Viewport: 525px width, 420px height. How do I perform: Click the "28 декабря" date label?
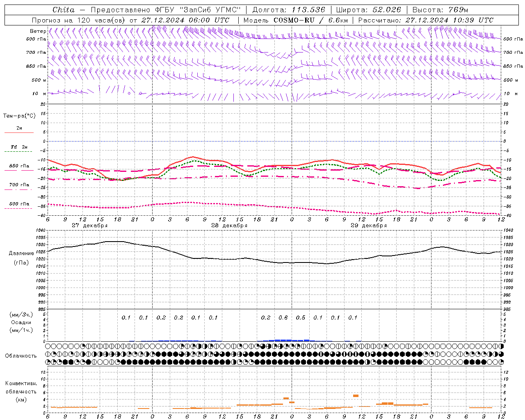tap(229, 226)
